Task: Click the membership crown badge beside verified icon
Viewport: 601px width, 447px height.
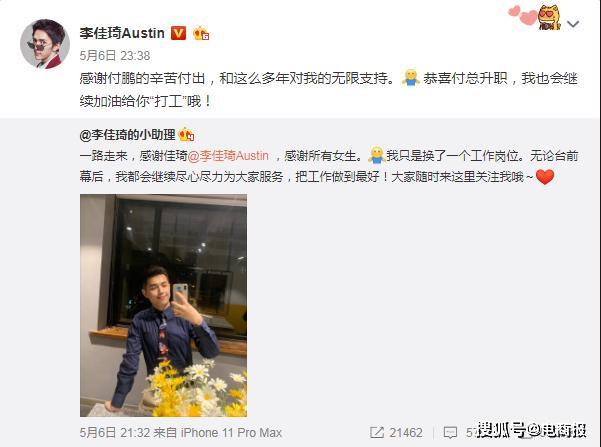Action: 201,34
